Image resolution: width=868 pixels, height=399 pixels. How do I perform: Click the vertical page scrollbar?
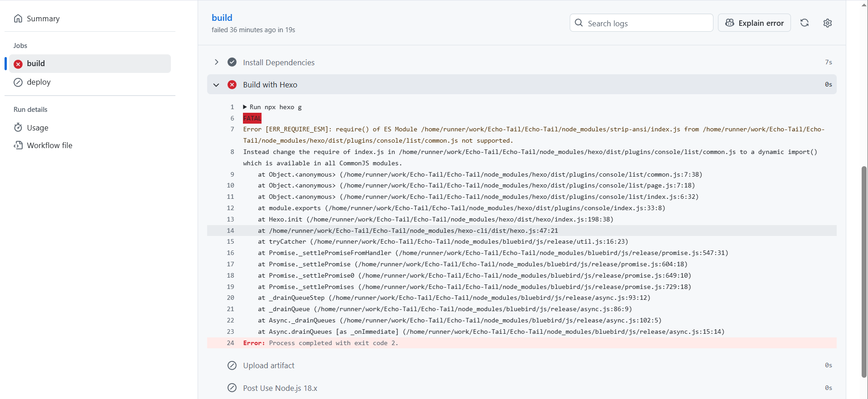tap(864, 272)
